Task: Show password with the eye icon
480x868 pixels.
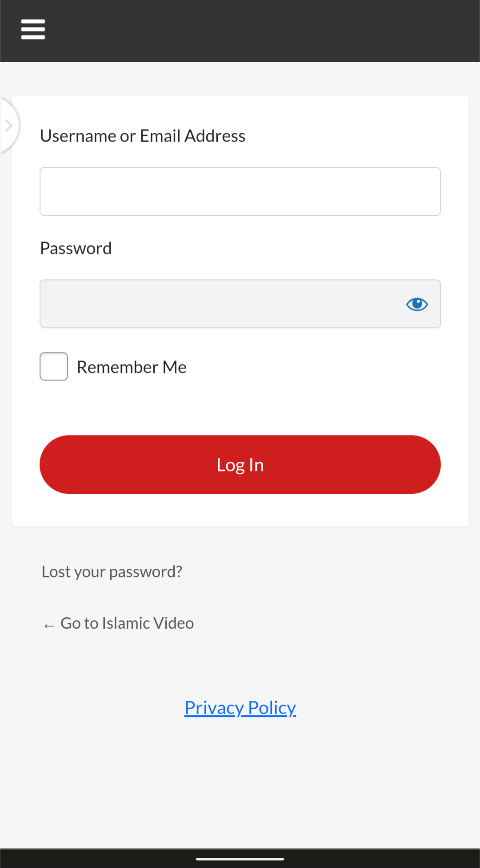Action: (417, 304)
